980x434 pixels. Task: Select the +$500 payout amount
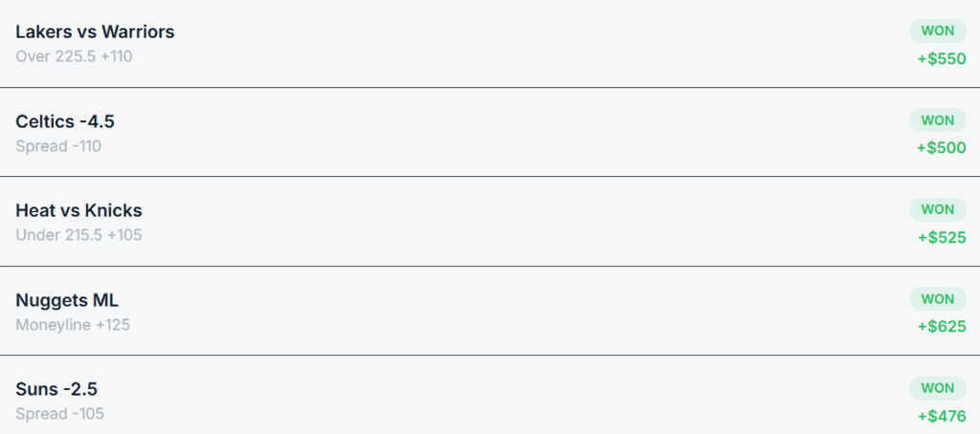[x=941, y=148]
